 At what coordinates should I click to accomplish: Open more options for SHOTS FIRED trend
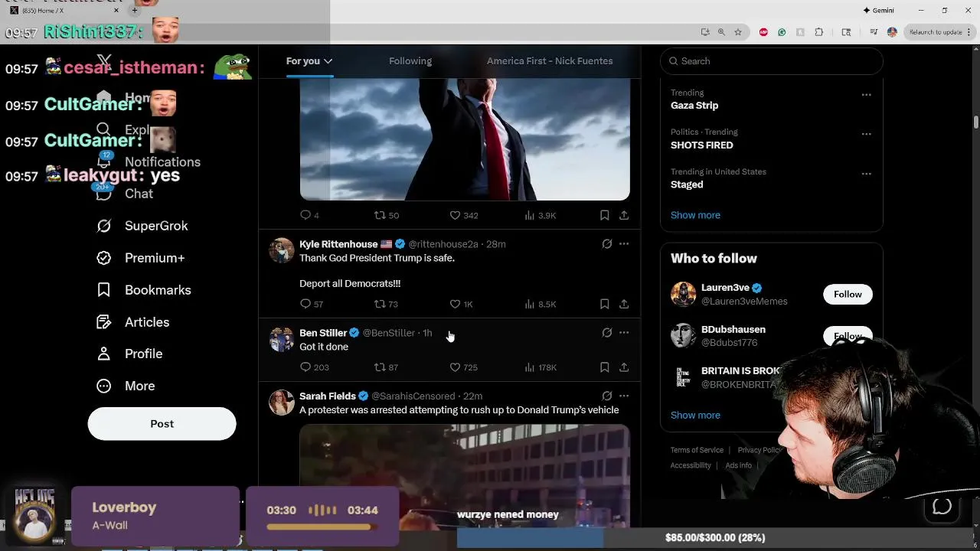[866, 134]
